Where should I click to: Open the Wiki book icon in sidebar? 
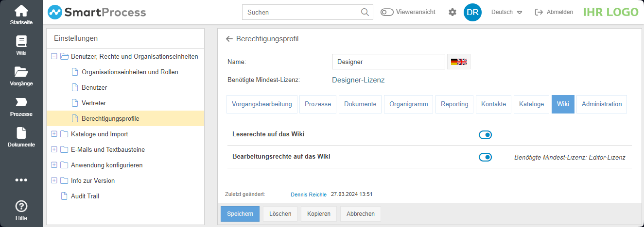(21, 42)
